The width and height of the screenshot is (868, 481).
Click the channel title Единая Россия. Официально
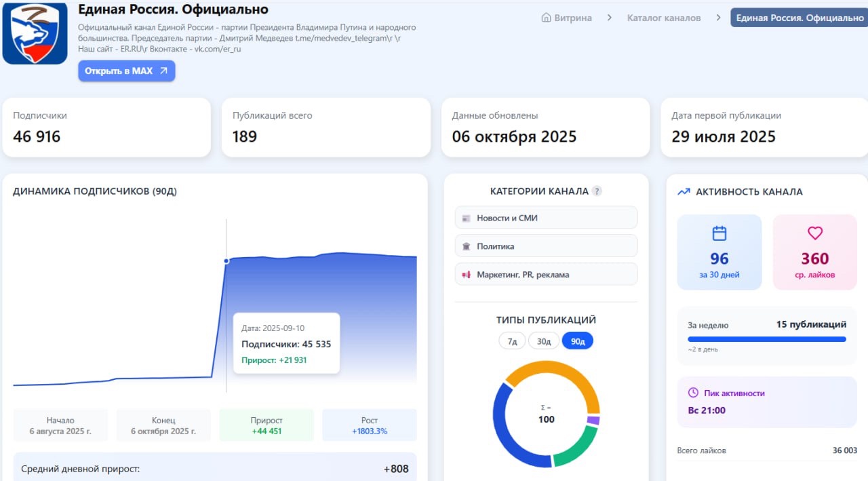tap(173, 9)
